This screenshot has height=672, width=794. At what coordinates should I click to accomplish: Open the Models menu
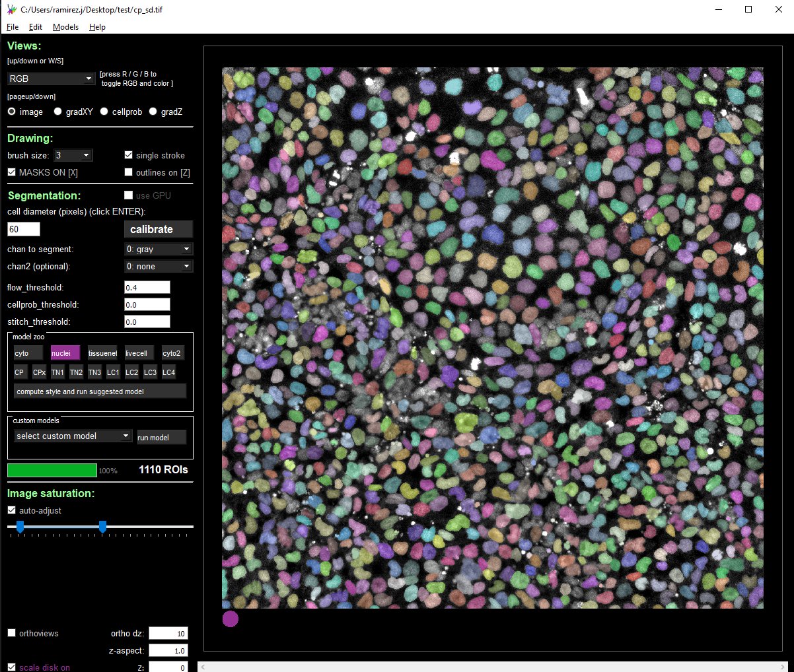(x=65, y=26)
